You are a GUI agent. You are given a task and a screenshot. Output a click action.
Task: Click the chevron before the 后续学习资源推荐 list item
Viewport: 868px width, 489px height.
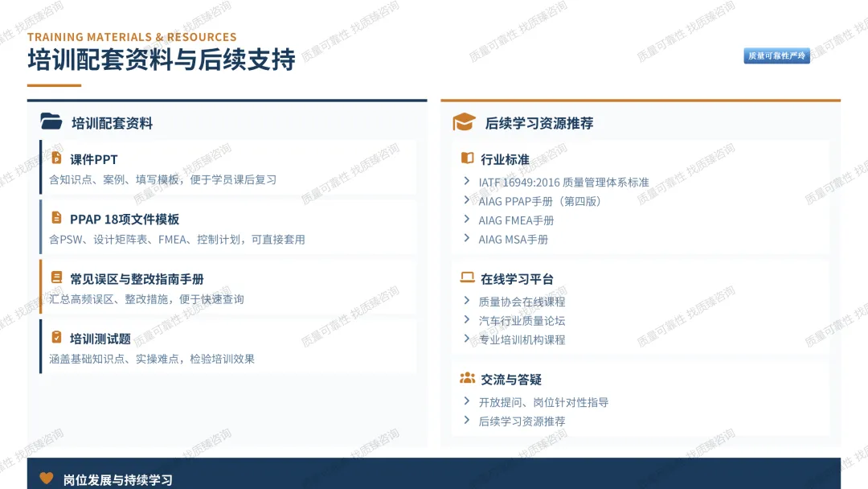pos(467,420)
